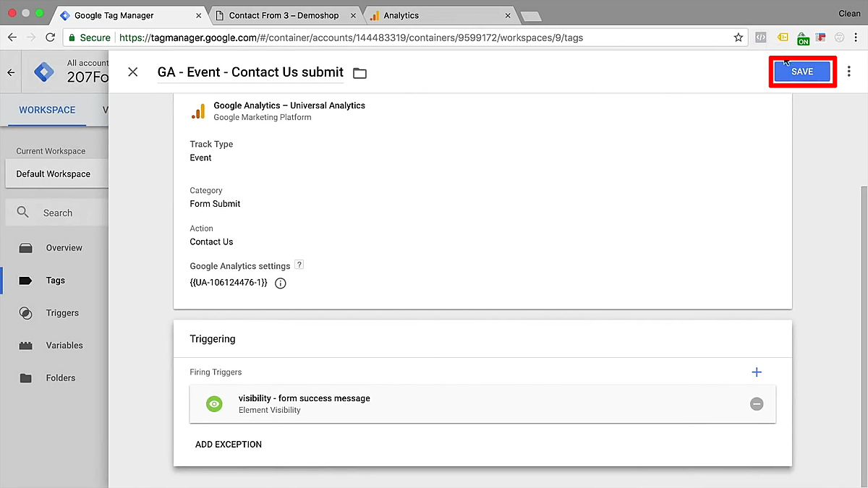Click the browser forward button
Image resolution: width=868 pixels, height=488 pixels.
31,38
